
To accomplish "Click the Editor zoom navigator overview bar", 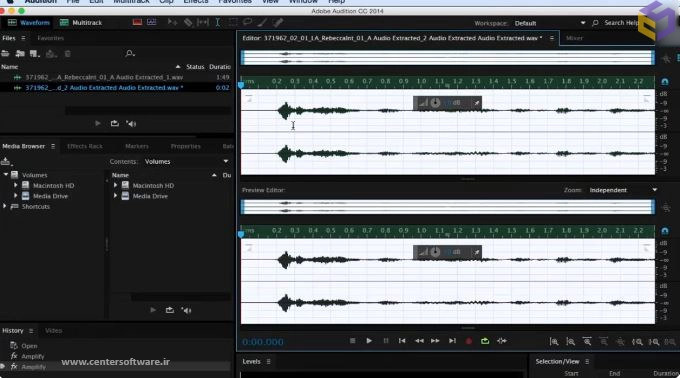I will pyautogui.click(x=448, y=58).
